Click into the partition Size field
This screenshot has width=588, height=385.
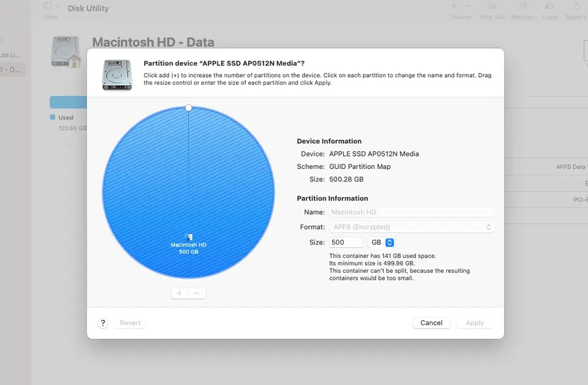coord(346,242)
